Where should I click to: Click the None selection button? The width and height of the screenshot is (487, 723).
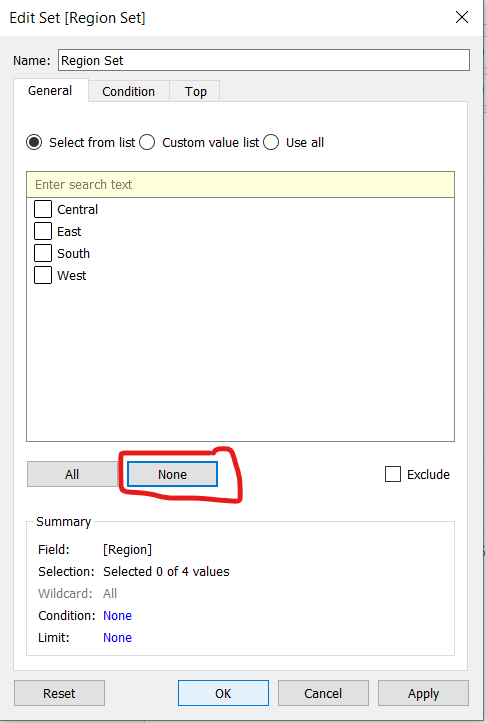tap(172, 474)
